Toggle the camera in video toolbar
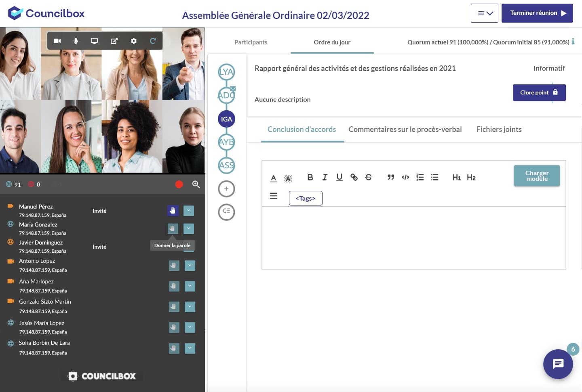The width and height of the screenshot is (582, 392). [57, 41]
